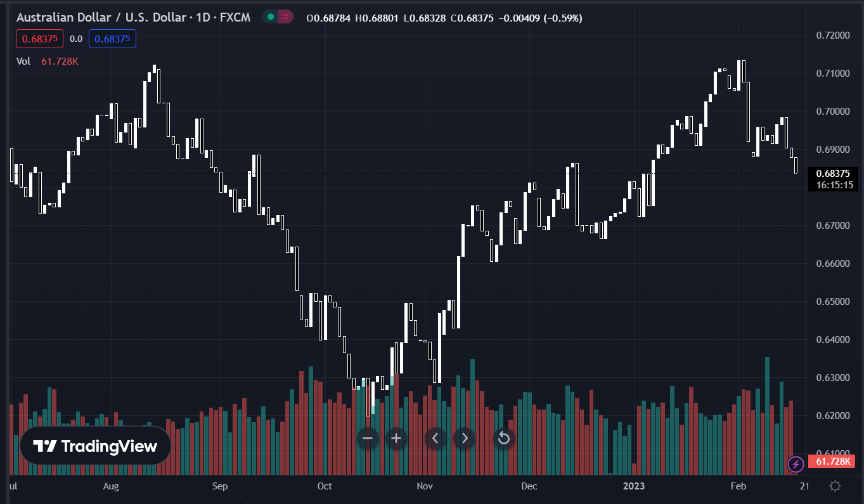Click the Australian Dollar / U.S. Dollar title
864x504 pixels.
click(x=101, y=18)
